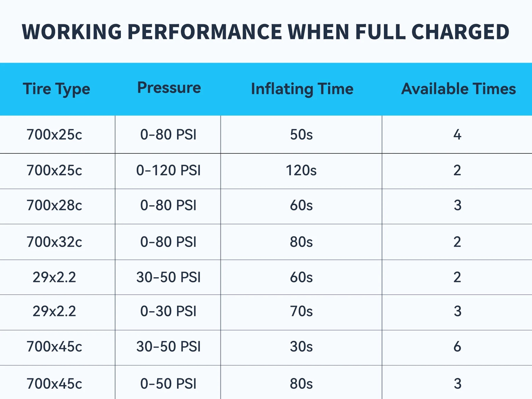Viewport: 532px width, 399px height.
Task: Click the 120s inflating time cell
Action: pos(301,171)
